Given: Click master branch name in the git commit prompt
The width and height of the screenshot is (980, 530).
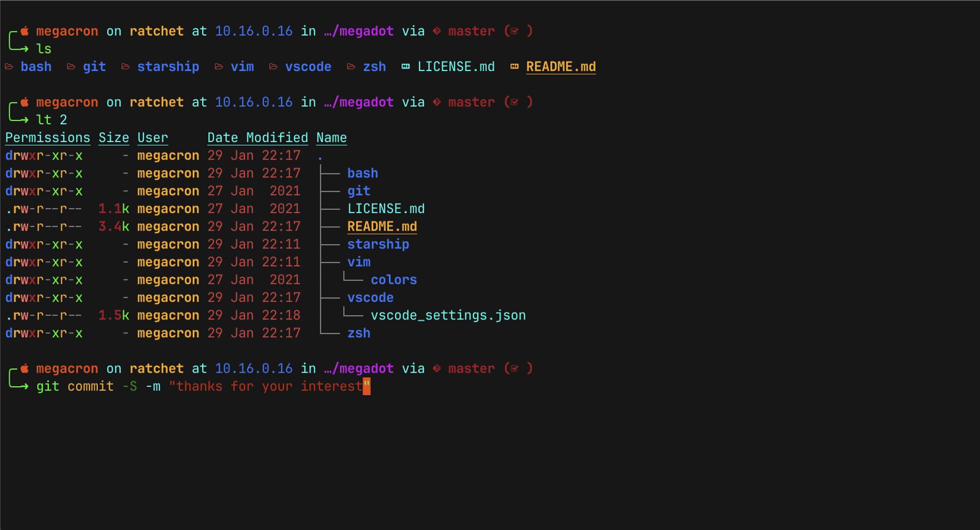Looking at the screenshot, I should click(x=471, y=368).
